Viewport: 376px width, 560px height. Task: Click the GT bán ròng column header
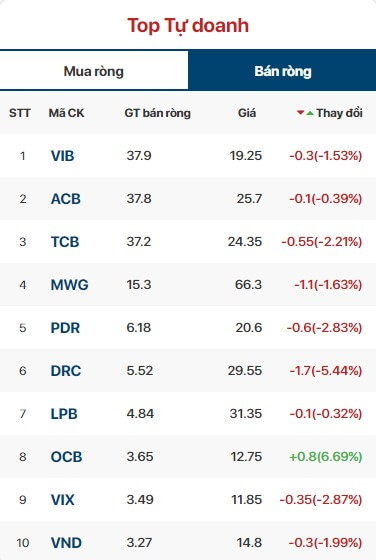coord(157,113)
